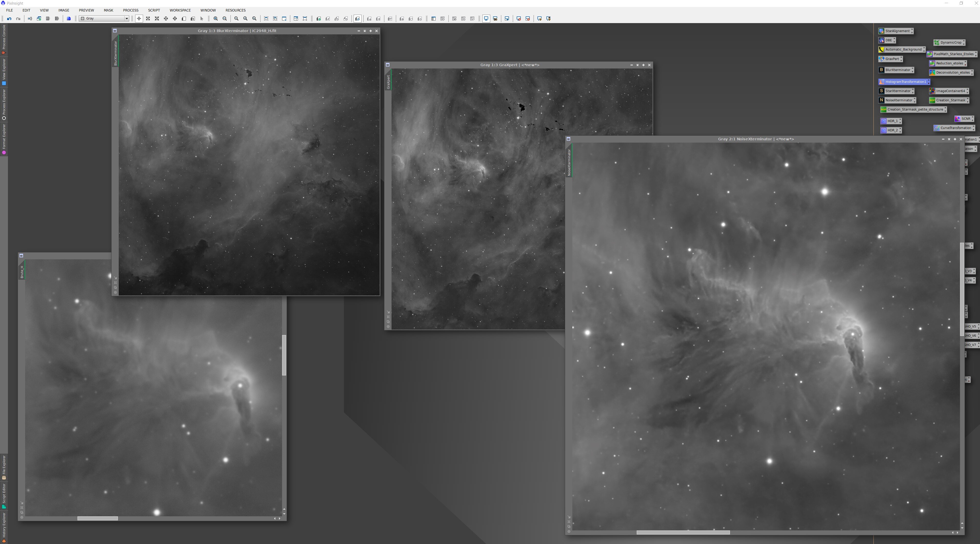980x544 pixels.
Task: Click the GraXpert view identifier tab
Action: [388, 82]
